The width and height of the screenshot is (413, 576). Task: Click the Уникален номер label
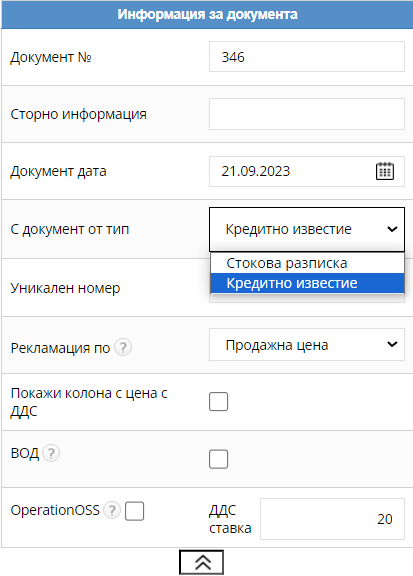65,288
